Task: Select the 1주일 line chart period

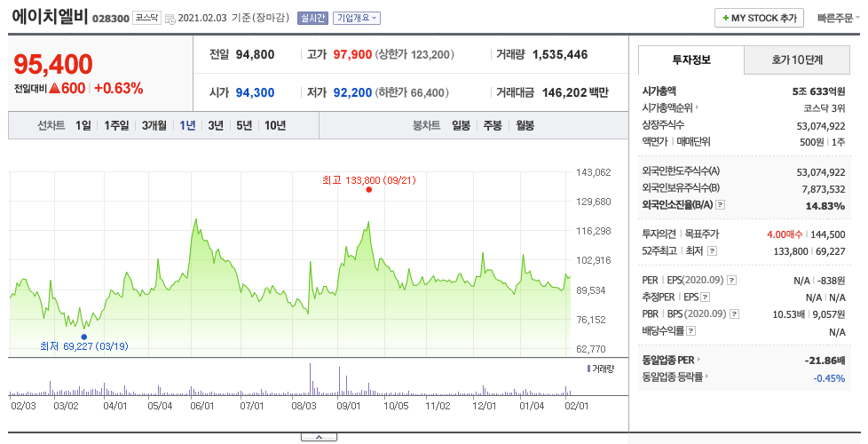Action: [116, 126]
